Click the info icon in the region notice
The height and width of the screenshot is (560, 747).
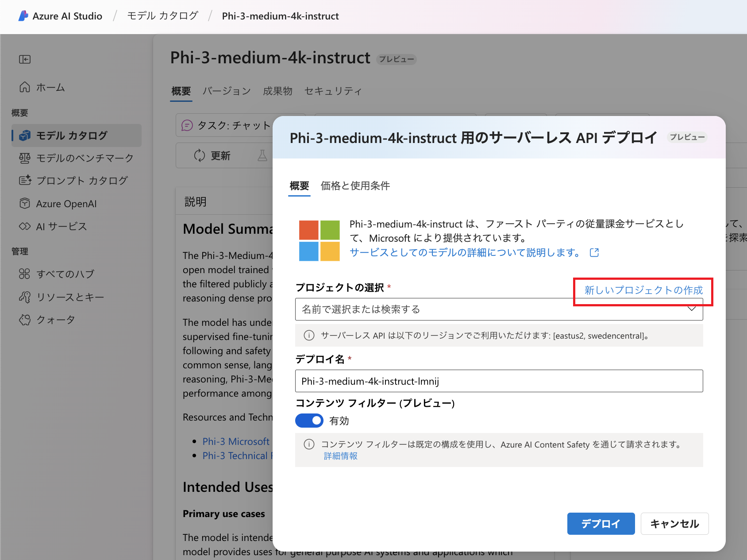pyautogui.click(x=309, y=336)
